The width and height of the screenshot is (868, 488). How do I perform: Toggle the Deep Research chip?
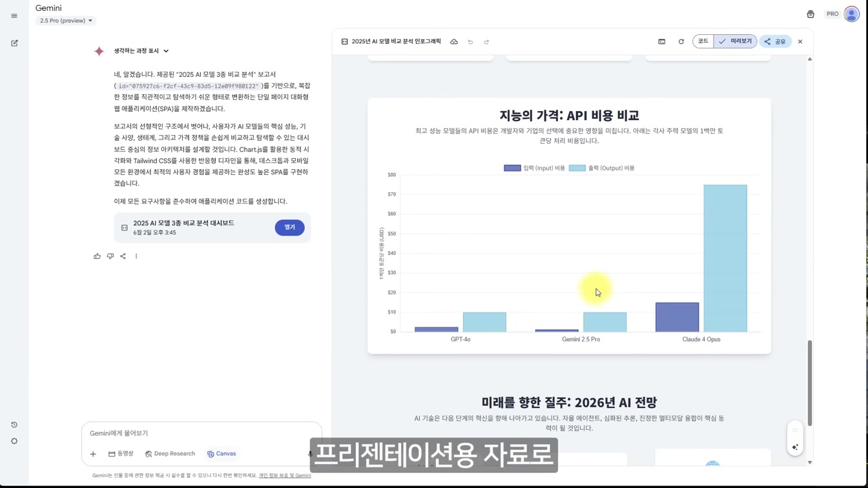[170, 454]
